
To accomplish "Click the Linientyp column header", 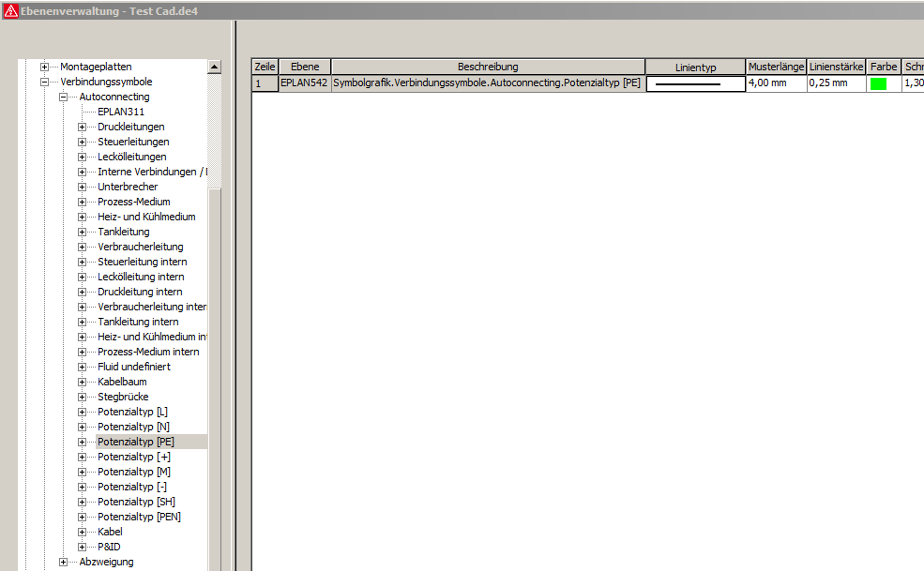I will [695, 68].
